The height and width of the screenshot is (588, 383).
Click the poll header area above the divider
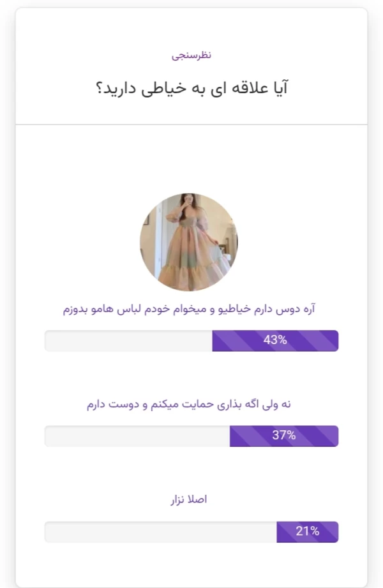191,70
